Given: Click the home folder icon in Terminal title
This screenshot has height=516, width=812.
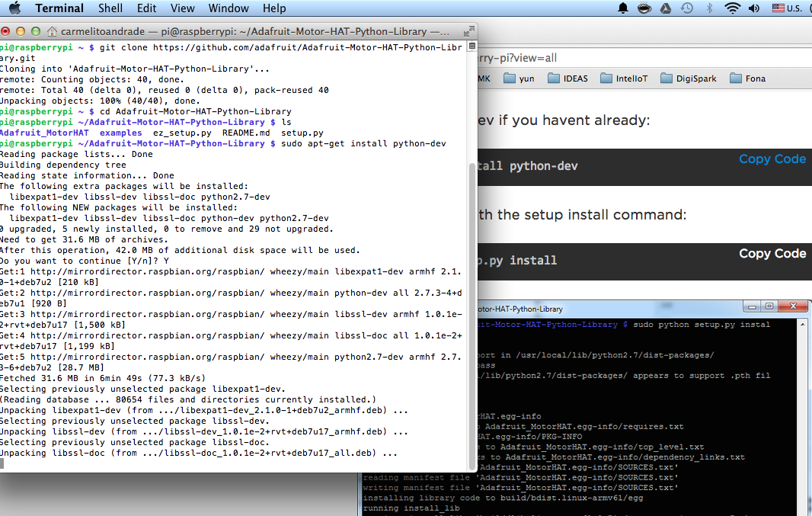Looking at the screenshot, I should [x=52, y=31].
